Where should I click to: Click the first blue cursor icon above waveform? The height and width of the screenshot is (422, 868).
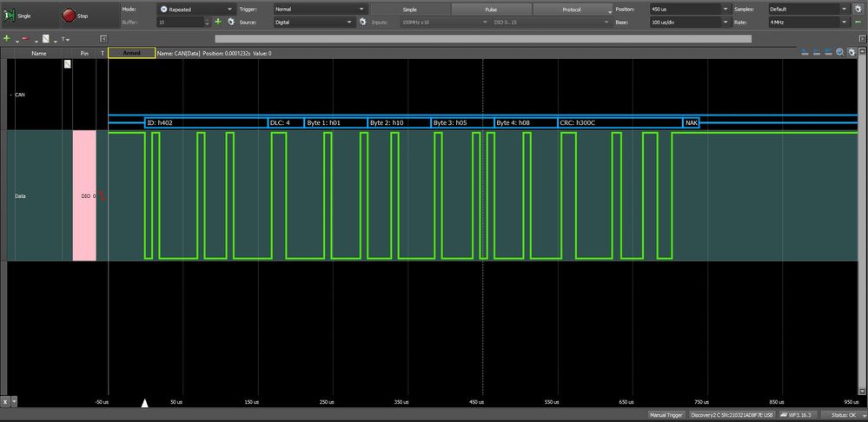pos(805,52)
